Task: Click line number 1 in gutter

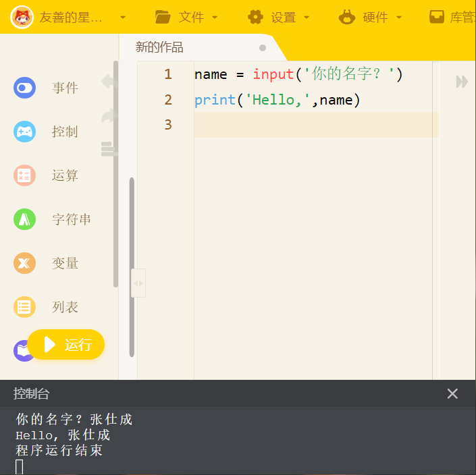Action: [x=168, y=74]
